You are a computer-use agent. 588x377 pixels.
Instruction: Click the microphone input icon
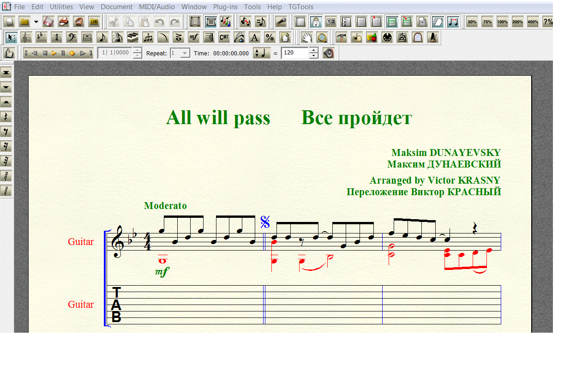pos(281,22)
